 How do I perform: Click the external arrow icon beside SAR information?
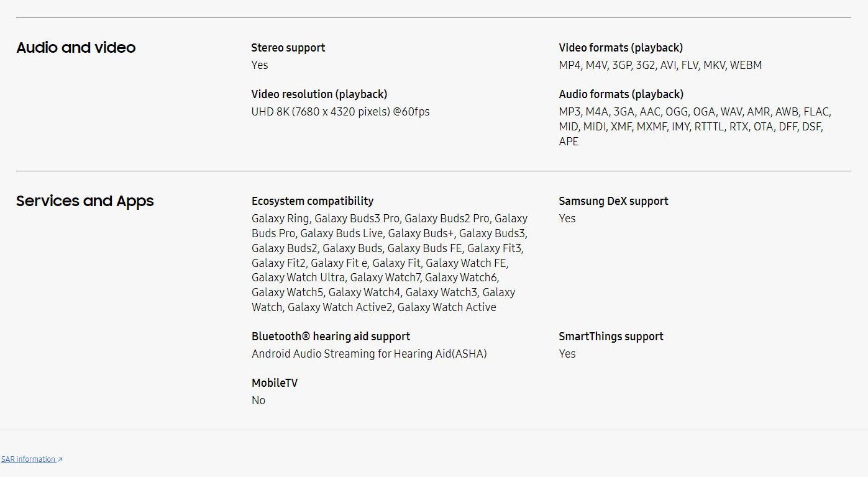(x=60, y=460)
